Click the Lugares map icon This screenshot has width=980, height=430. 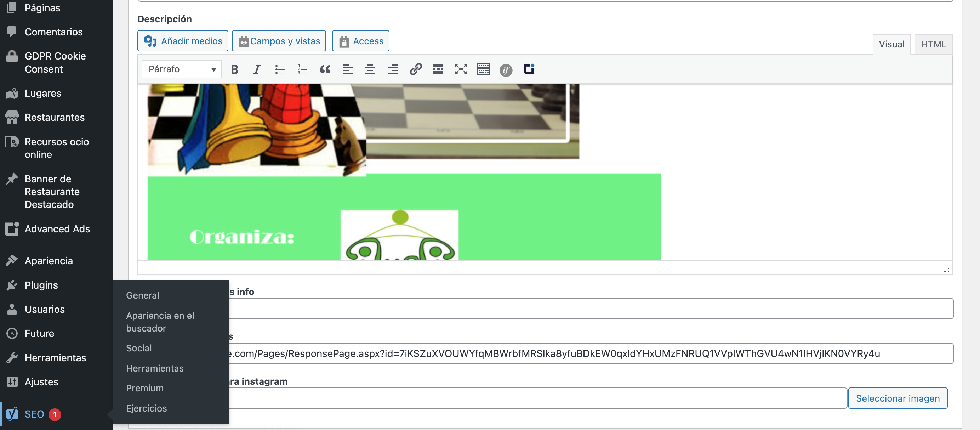(12, 93)
